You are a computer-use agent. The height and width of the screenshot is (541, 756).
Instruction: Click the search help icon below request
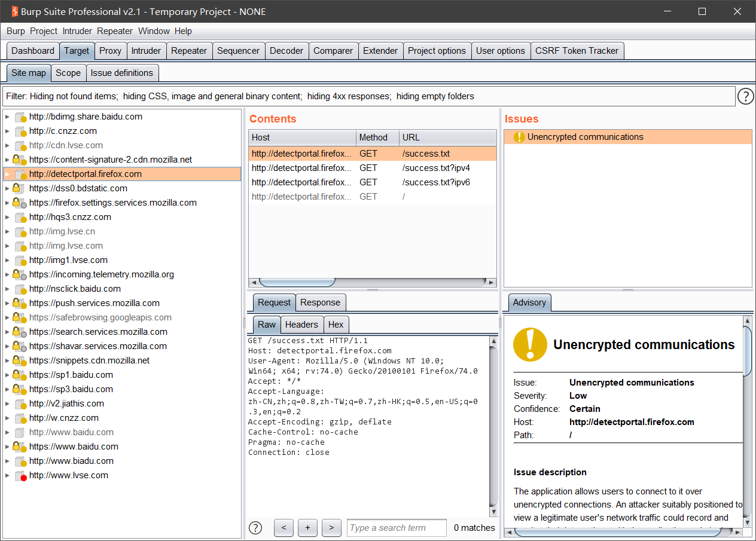point(255,528)
